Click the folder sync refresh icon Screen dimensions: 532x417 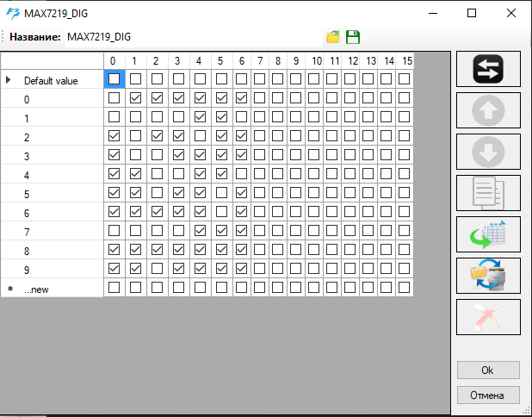tap(488, 276)
